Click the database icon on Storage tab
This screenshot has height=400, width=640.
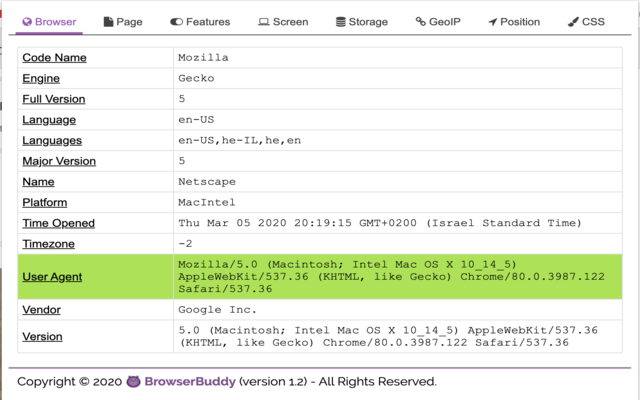tap(340, 22)
